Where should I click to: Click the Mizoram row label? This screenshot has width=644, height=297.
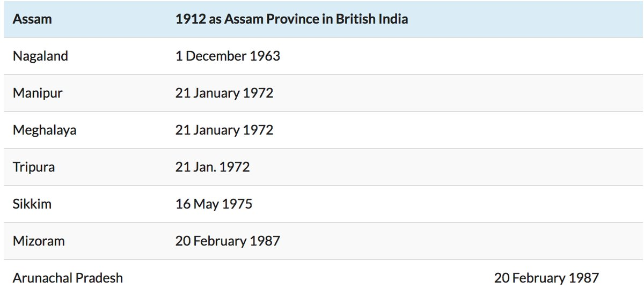[x=39, y=241]
